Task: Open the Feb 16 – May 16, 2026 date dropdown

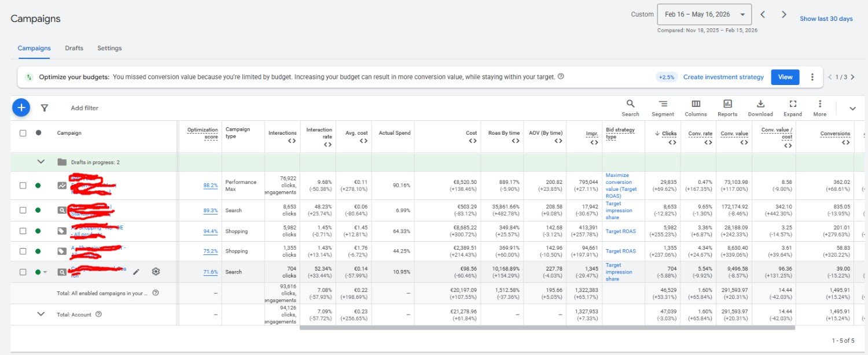Action: click(x=705, y=14)
